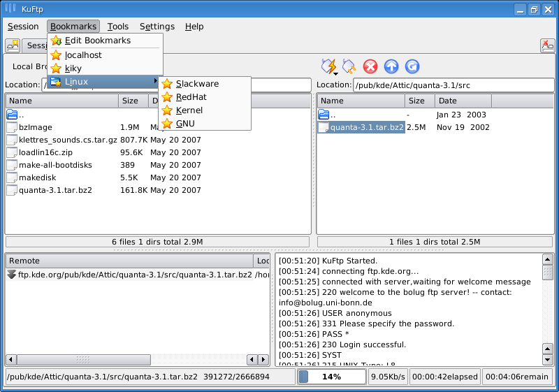Click the make-all-bootdisks file icon
The image size is (559, 392).
click(12, 165)
